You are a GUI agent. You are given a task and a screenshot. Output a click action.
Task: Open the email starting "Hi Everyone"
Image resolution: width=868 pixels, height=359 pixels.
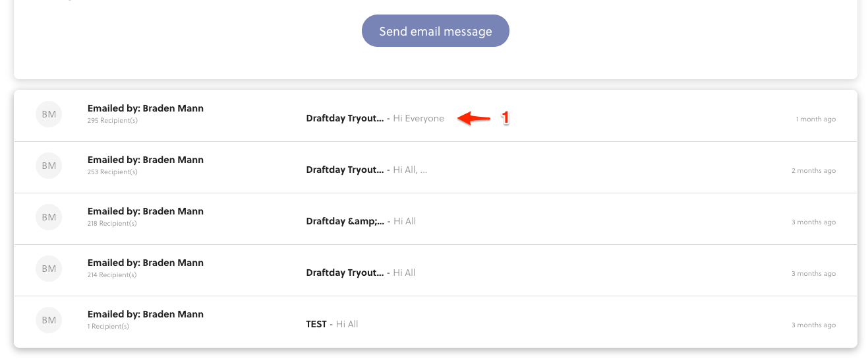419,119
